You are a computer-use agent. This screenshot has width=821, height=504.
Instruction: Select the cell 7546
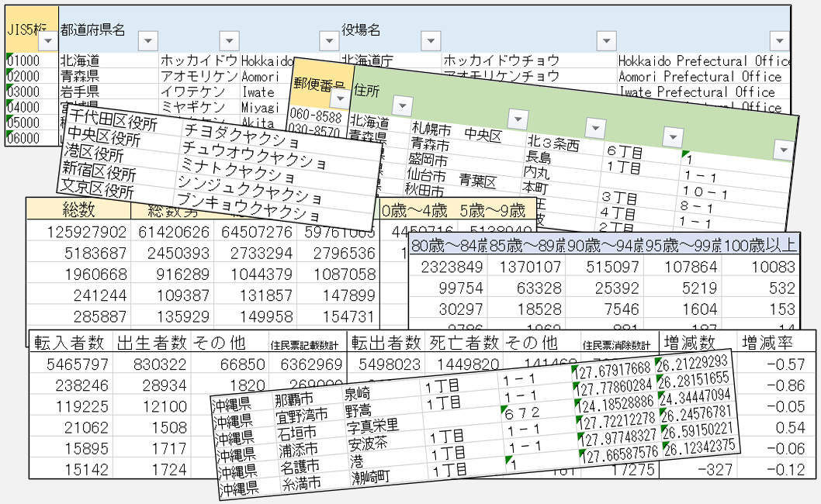622,309
